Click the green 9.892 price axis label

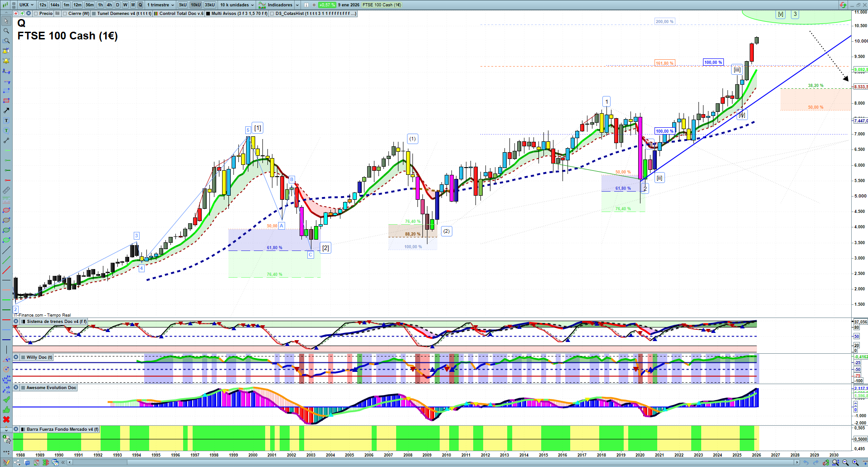pos(861,70)
